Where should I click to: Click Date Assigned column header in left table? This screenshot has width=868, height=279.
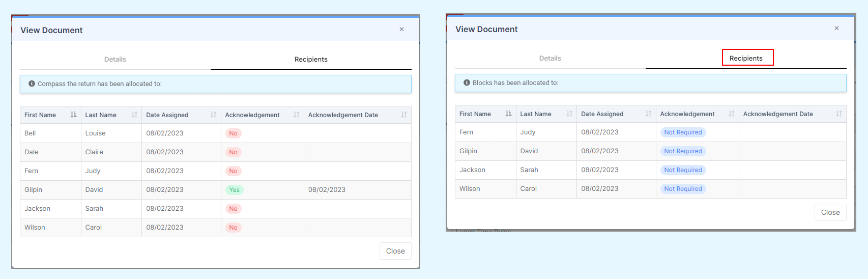pyautogui.click(x=181, y=115)
